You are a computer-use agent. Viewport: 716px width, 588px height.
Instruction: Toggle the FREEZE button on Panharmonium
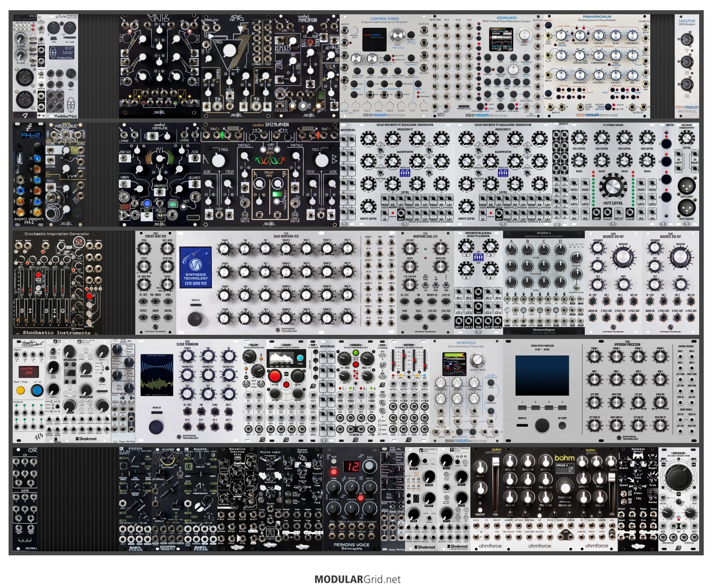point(548,94)
